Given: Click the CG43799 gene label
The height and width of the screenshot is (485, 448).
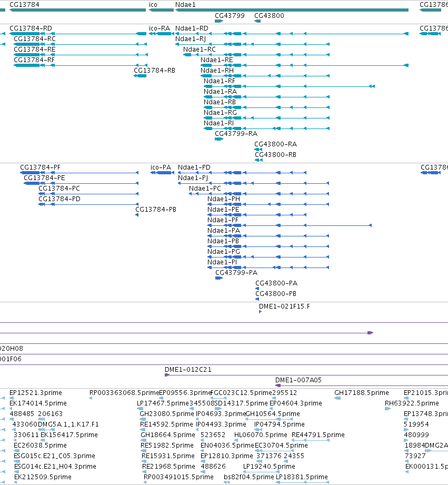Looking at the screenshot, I should point(230,15).
